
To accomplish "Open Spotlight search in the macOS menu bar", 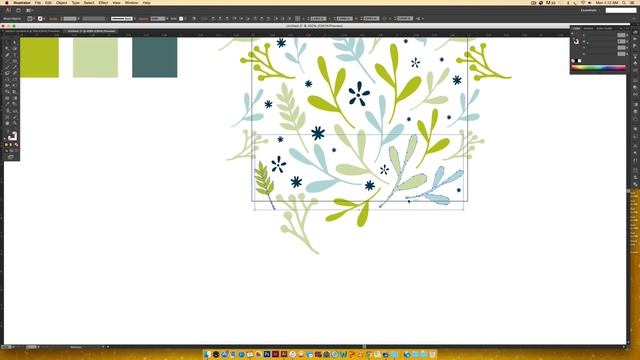I will tap(624, 2).
